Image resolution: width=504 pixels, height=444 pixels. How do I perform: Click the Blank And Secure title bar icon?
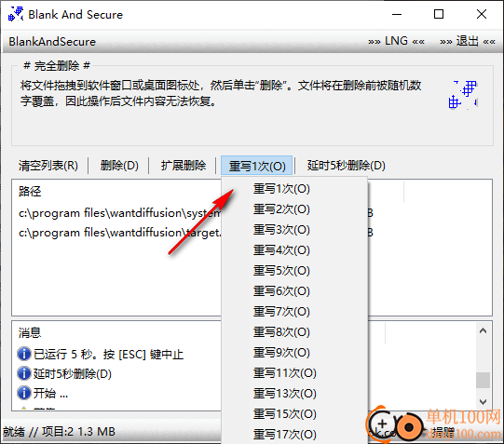click(16, 14)
